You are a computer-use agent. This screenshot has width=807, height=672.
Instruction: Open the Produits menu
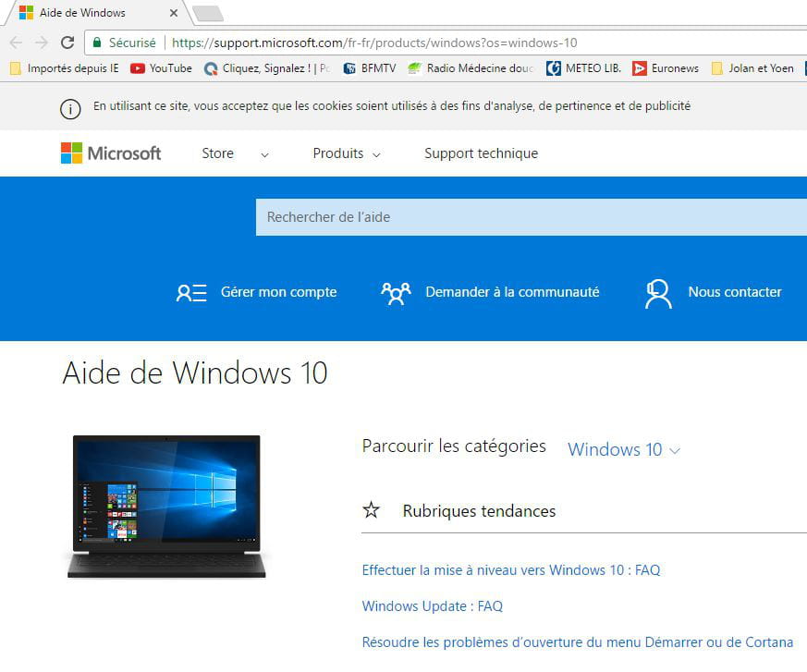point(338,153)
